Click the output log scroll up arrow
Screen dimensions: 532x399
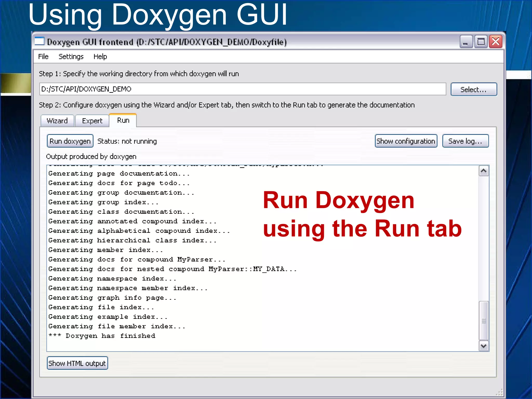[x=483, y=171]
